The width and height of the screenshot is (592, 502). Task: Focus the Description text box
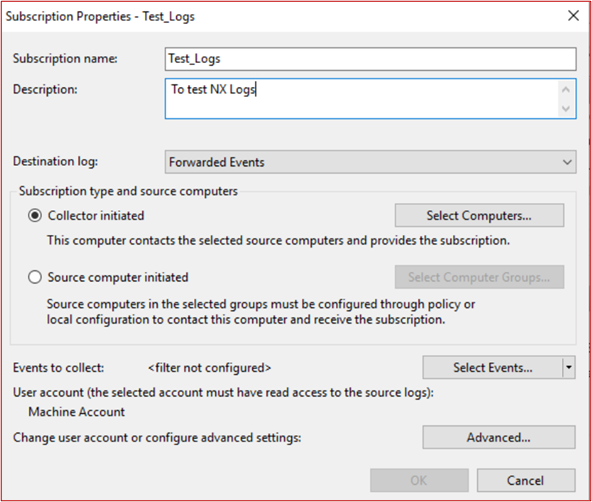(x=362, y=99)
